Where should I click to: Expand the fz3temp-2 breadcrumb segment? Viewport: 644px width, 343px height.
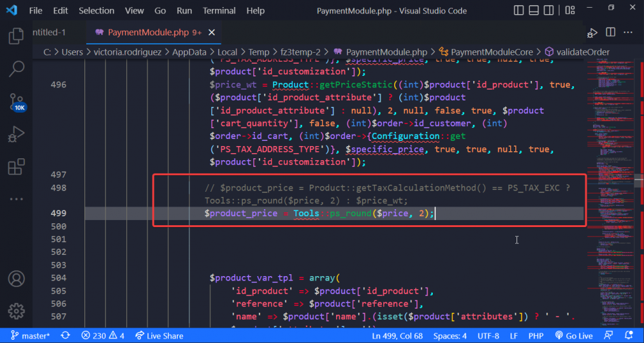[x=300, y=52]
